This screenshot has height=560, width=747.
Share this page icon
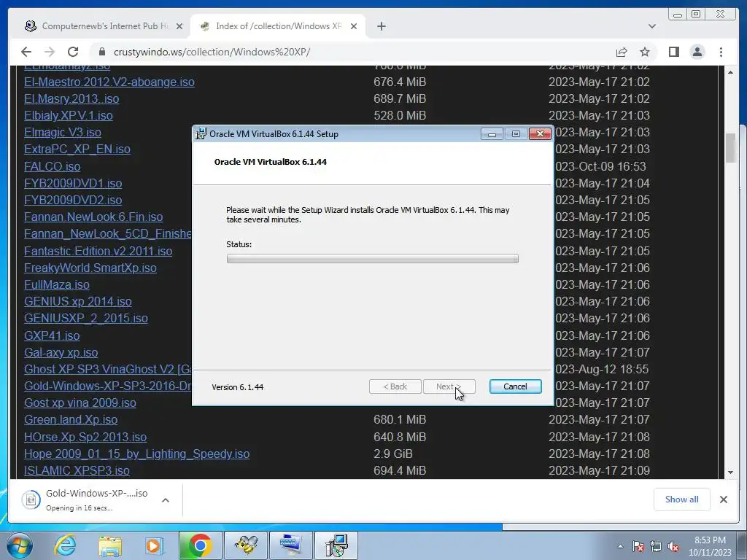622,52
